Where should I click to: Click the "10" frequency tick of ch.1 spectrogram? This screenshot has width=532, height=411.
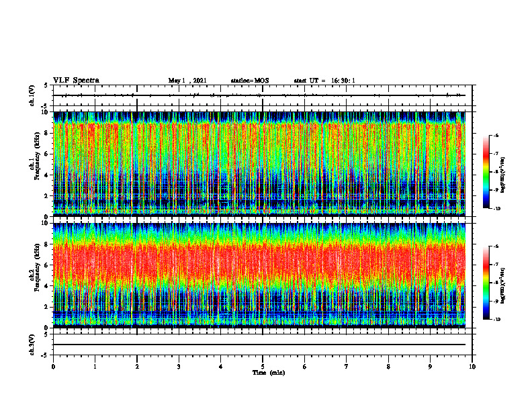coord(45,112)
